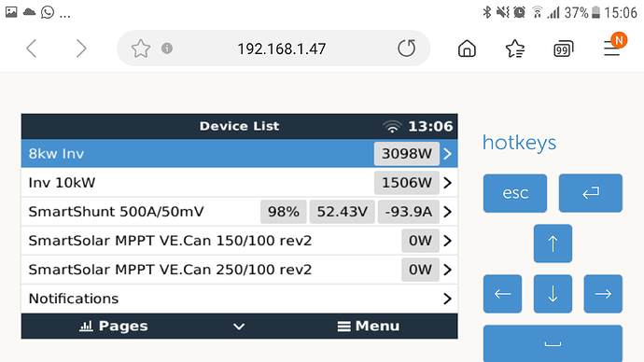Tap the down arrow hotkey
Image resolution: width=644 pixels, height=362 pixels.
pyautogui.click(x=553, y=294)
